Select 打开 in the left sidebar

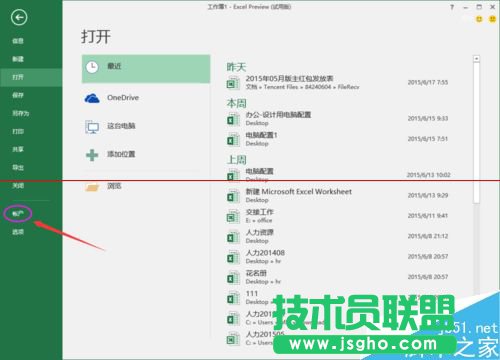pyautogui.click(x=31, y=77)
